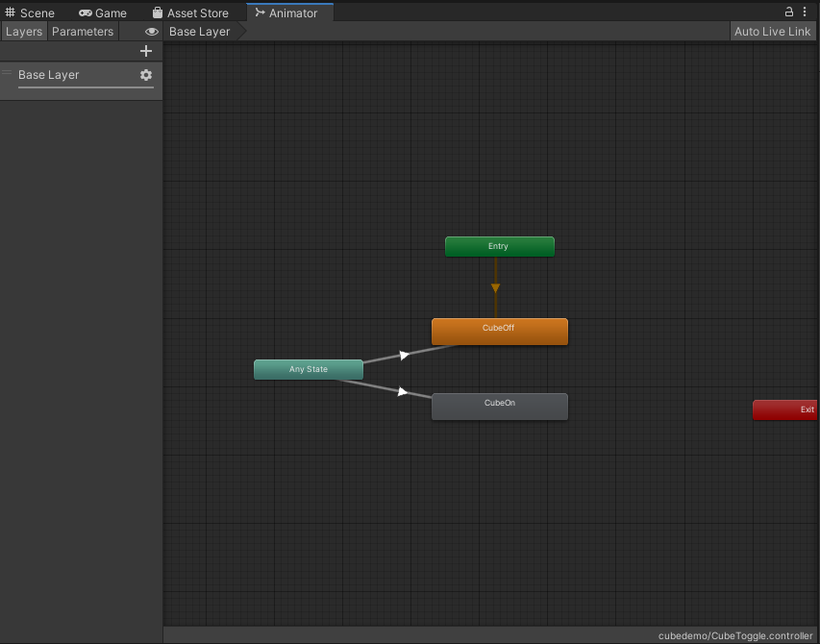The image size is (820, 644).
Task: Switch to the Layers panel tab
Action: pyautogui.click(x=24, y=32)
